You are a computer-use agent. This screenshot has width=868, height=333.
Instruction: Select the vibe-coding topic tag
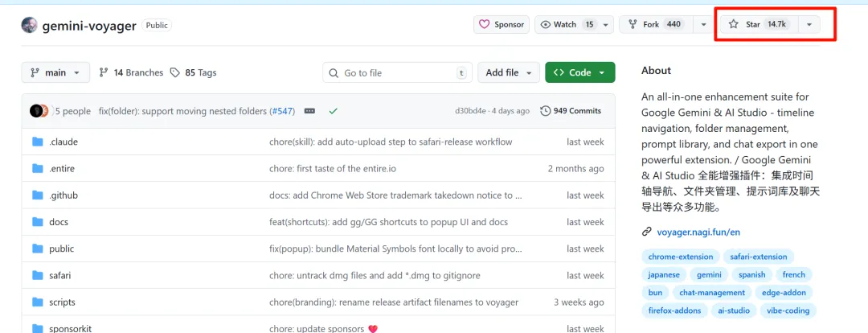(x=788, y=310)
